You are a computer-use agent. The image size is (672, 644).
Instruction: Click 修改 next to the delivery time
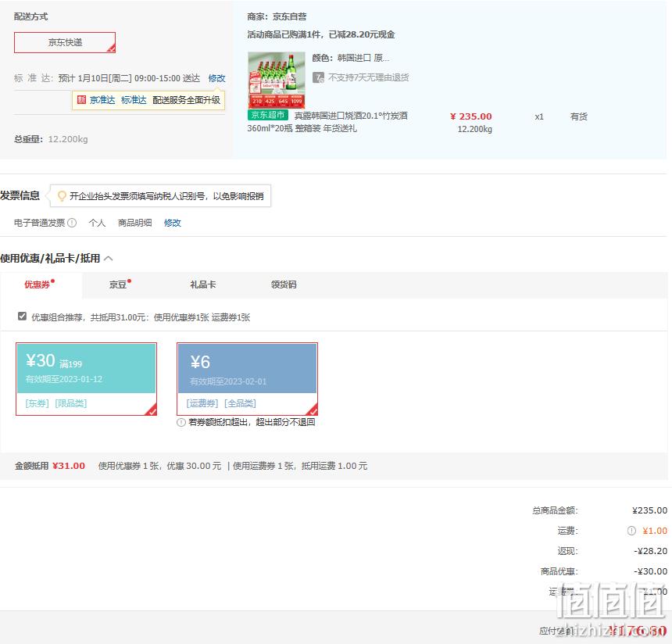click(x=216, y=78)
